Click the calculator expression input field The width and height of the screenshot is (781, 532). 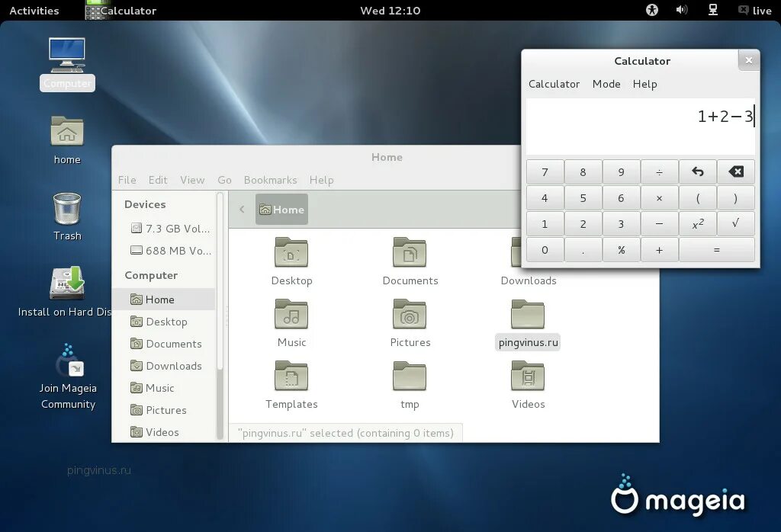(x=640, y=126)
